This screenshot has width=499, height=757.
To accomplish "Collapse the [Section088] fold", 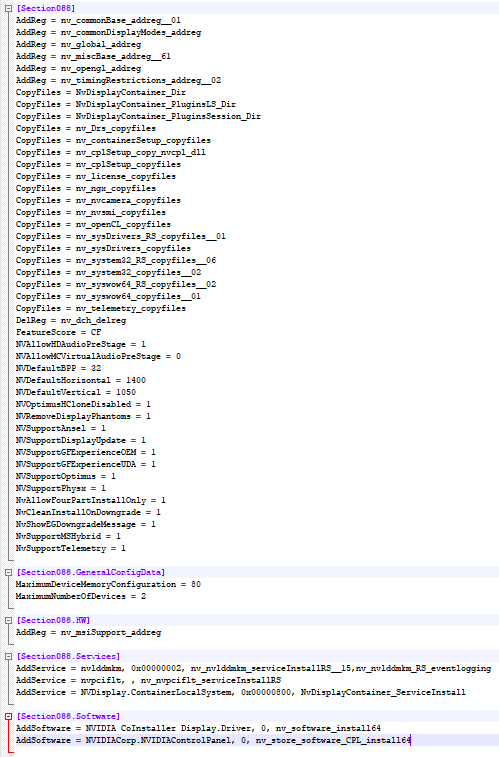I will (8, 8).
